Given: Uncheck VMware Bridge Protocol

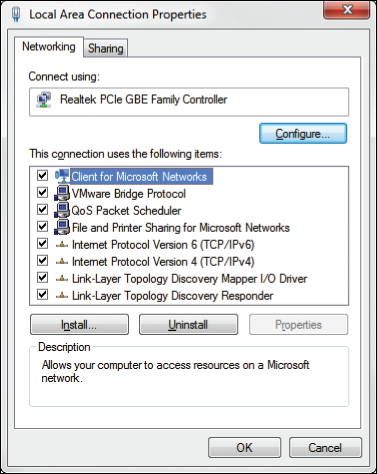Looking at the screenshot, I should pyautogui.click(x=42, y=192).
